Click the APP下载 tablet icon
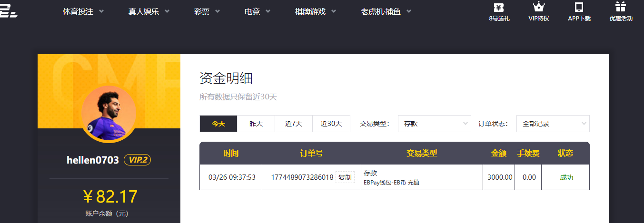Image resolution: width=644 pixels, height=223 pixels. [x=579, y=8]
